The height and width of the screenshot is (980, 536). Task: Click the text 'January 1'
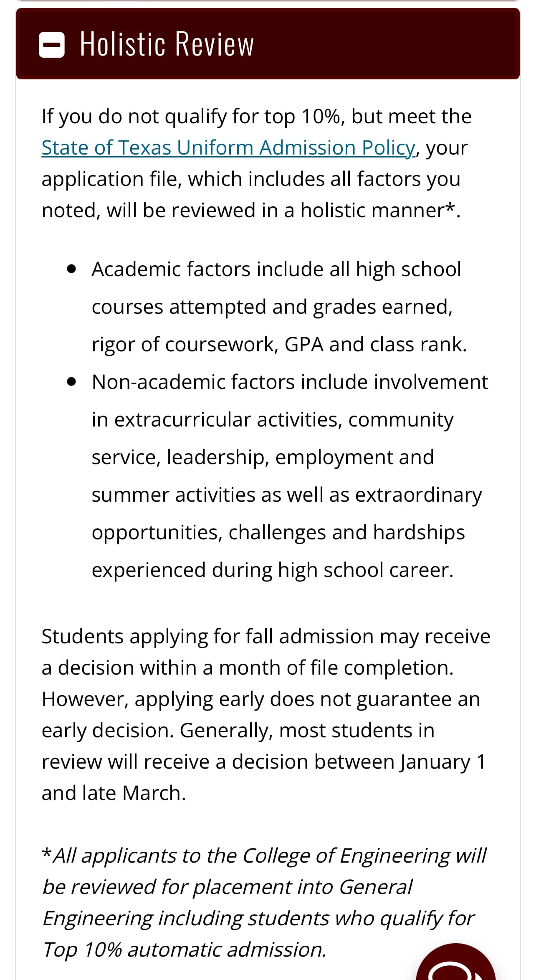click(x=442, y=762)
